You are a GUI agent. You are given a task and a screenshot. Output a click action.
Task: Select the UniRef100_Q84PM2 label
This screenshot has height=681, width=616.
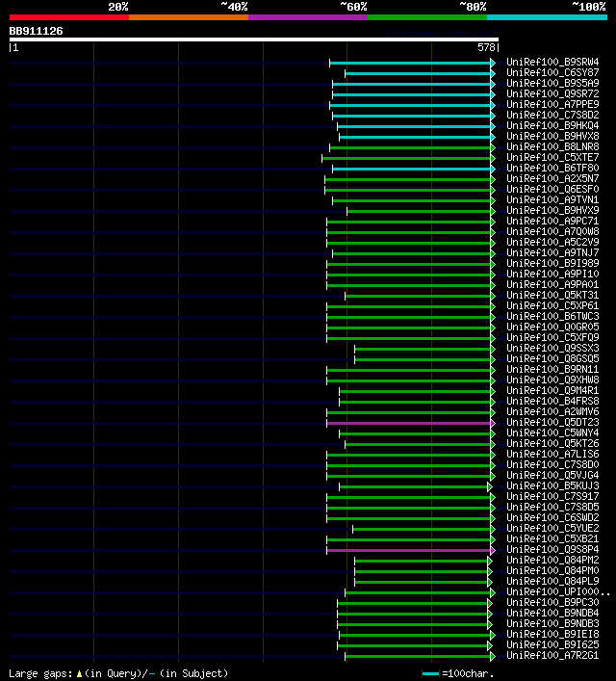(552, 560)
